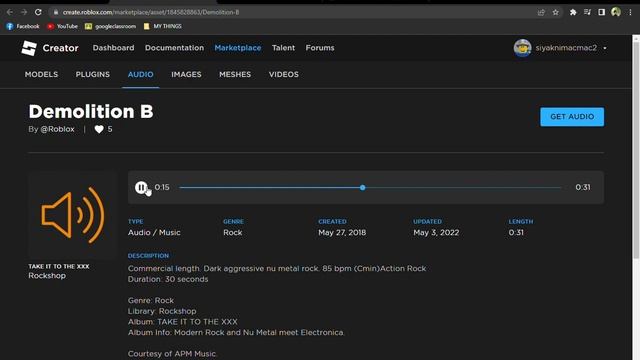Screen dimensions: 640x360
Task: Click the page vertical scrollbar
Action: coord(636,149)
